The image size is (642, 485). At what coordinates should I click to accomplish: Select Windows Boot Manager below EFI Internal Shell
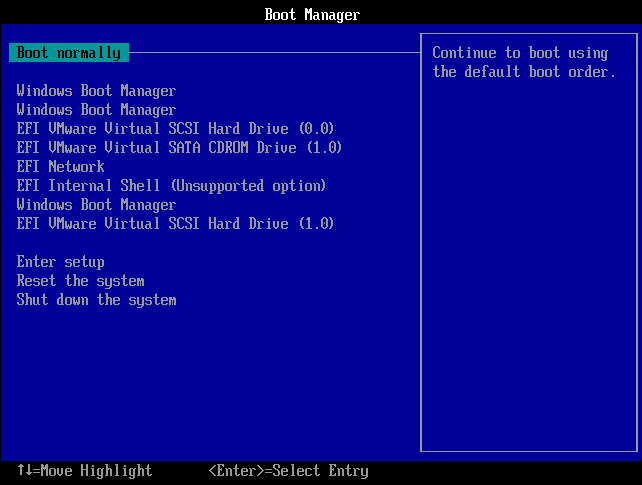point(96,205)
